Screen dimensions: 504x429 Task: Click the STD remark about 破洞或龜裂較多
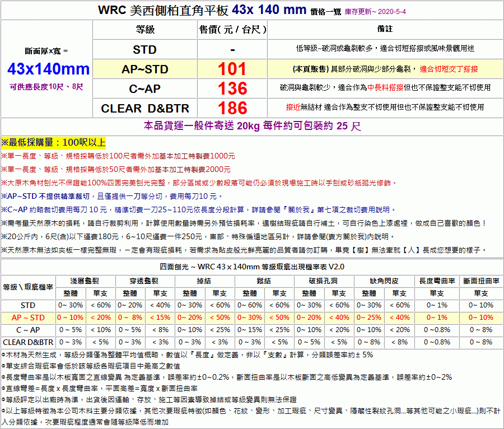tap(385, 49)
